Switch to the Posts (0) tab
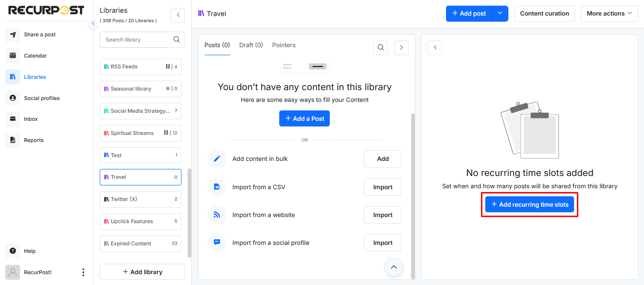Screen dimensions: 644x285 point(217,45)
